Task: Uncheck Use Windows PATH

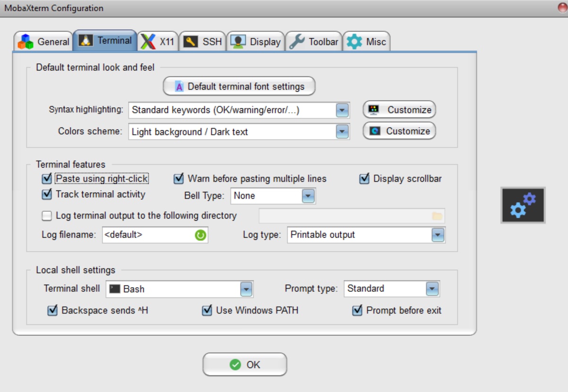Action: pyautogui.click(x=207, y=310)
